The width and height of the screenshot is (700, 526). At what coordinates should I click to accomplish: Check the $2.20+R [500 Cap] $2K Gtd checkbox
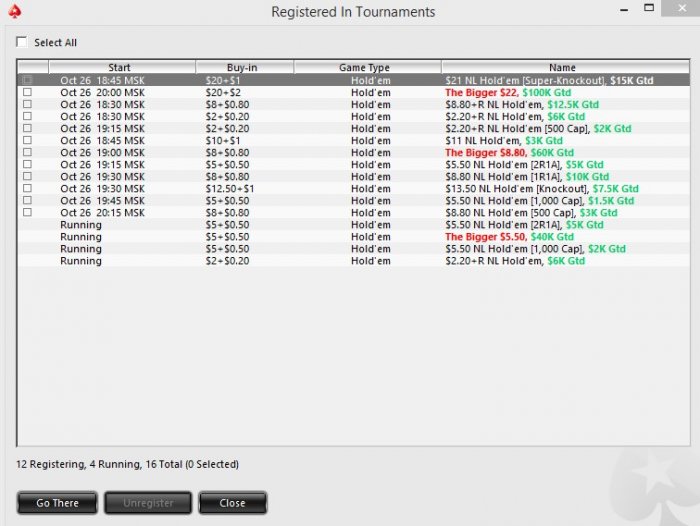pos(27,128)
